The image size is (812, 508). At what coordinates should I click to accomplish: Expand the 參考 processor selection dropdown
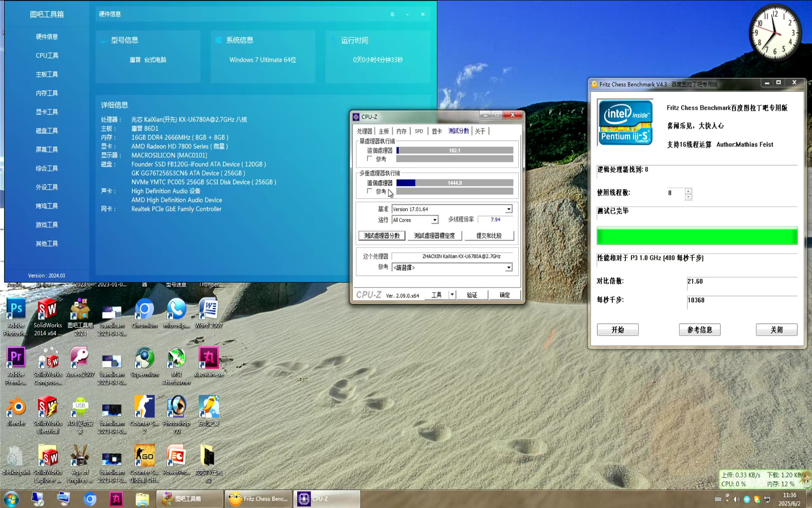point(508,267)
